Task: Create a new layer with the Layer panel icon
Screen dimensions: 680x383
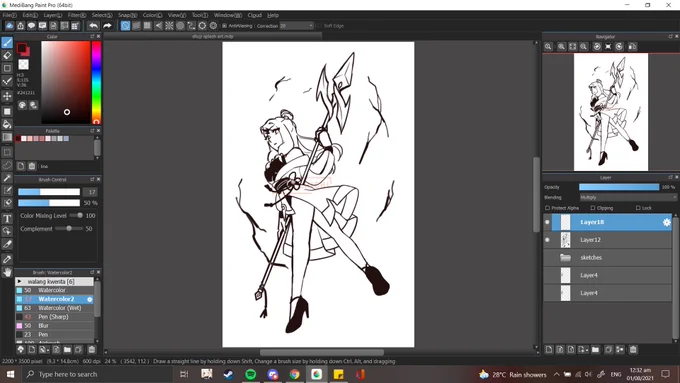Action: coord(549,349)
